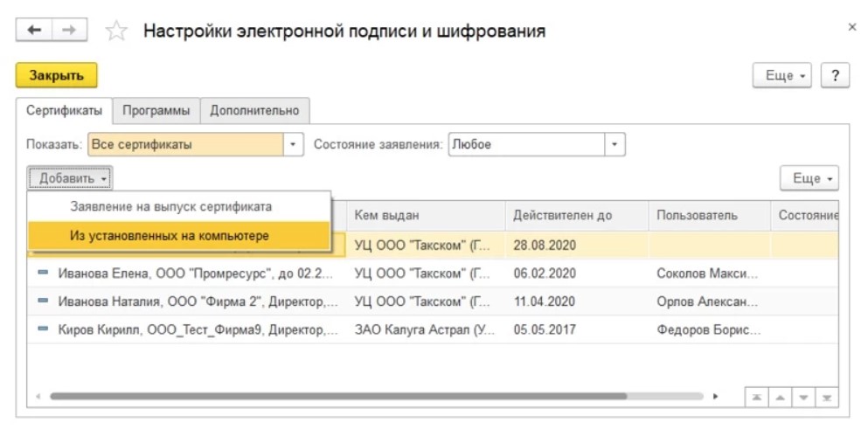The image size is (868, 436).
Task: Click certificate icon of Киров Кирилл row
Action: click(x=43, y=330)
